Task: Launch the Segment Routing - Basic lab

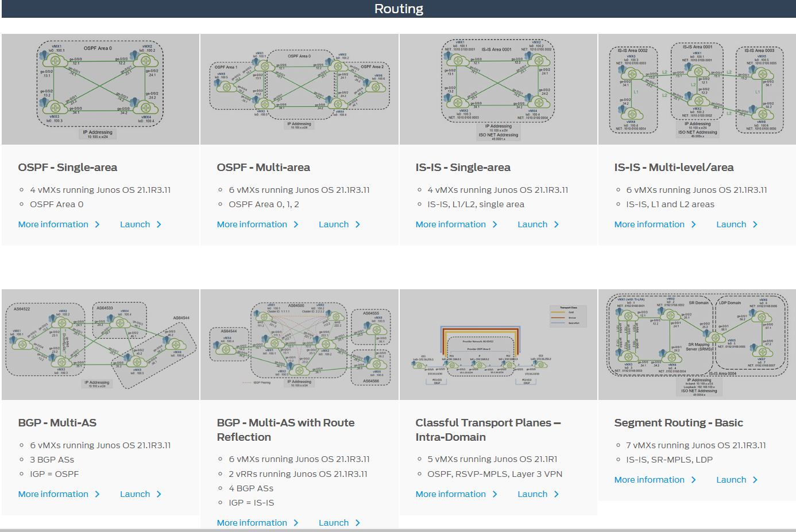Action: coord(732,480)
